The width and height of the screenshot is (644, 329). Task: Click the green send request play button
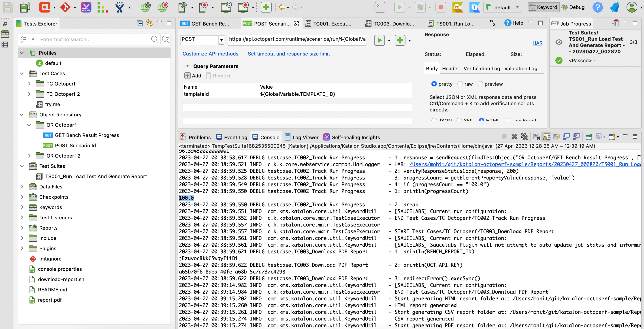pyautogui.click(x=379, y=40)
